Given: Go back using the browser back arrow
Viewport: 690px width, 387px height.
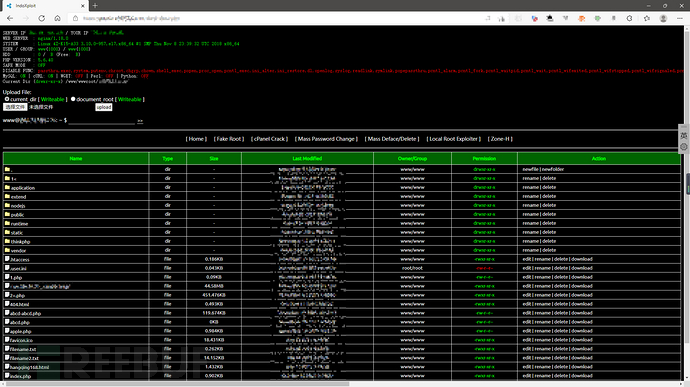Looking at the screenshot, I should point(10,18).
